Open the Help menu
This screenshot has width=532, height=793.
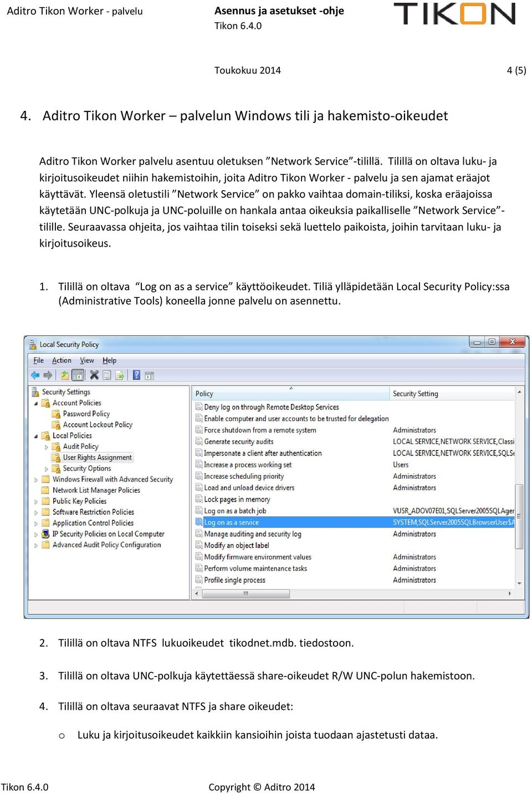pos(109,360)
